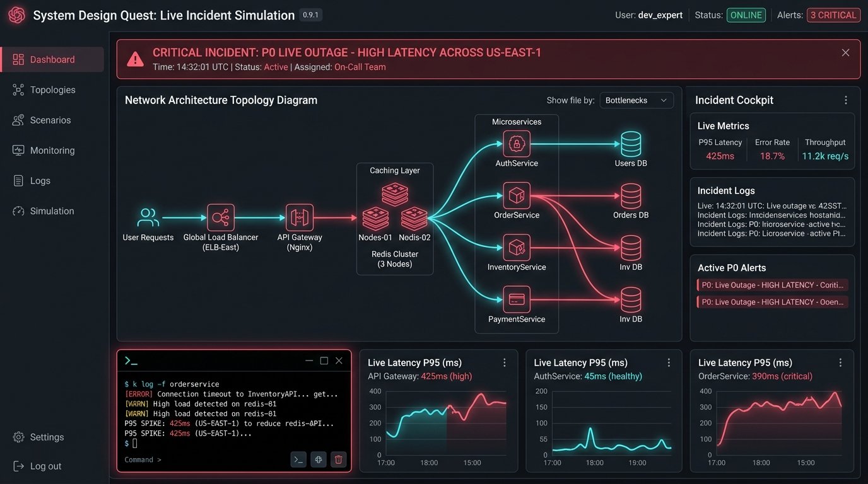This screenshot has width=868, height=484.
Task: Open Scenarios from the sidebar
Action: pos(52,120)
